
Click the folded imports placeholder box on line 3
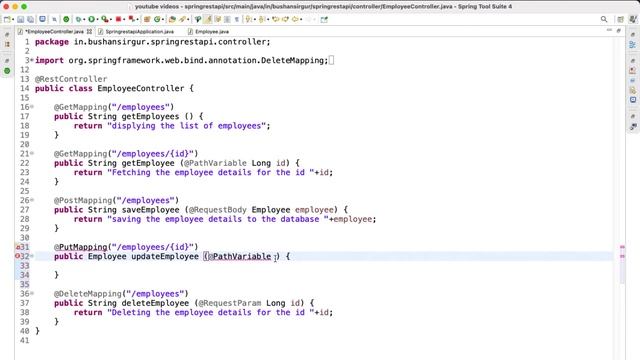click(331, 60)
